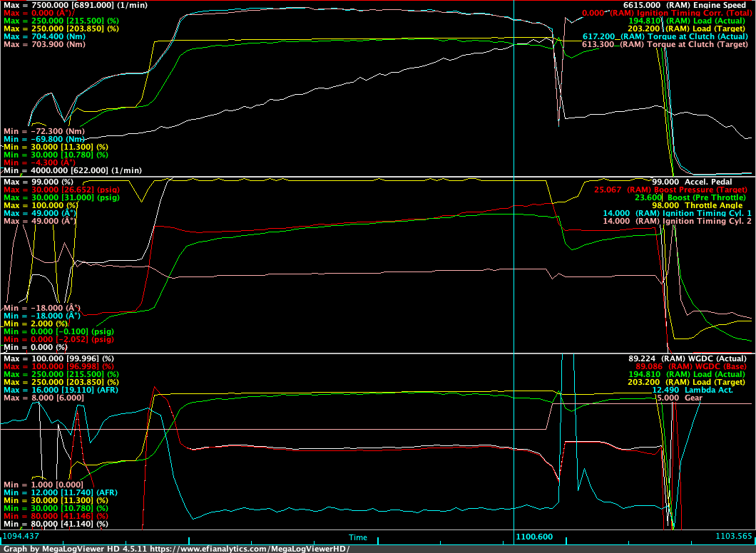The height and width of the screenshot is (553, 756).
Task: Click the red 'Min = -4.300' scale value
Action: [39, 162]
